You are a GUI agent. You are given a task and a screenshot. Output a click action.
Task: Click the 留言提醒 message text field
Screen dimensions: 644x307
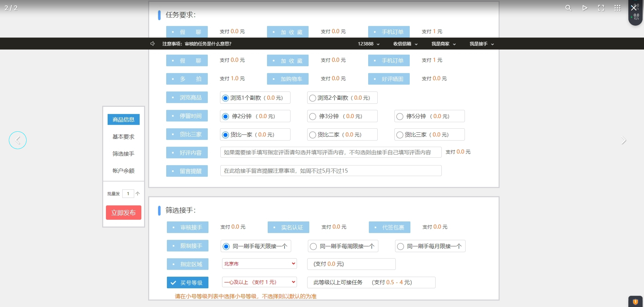(331, 171)
